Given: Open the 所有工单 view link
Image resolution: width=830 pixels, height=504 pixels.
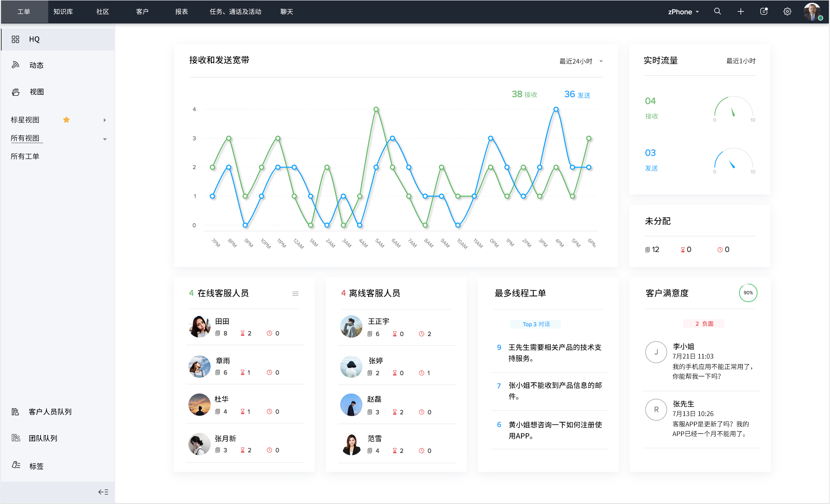Looking at the screenshot, I should (x=25, y=156).
